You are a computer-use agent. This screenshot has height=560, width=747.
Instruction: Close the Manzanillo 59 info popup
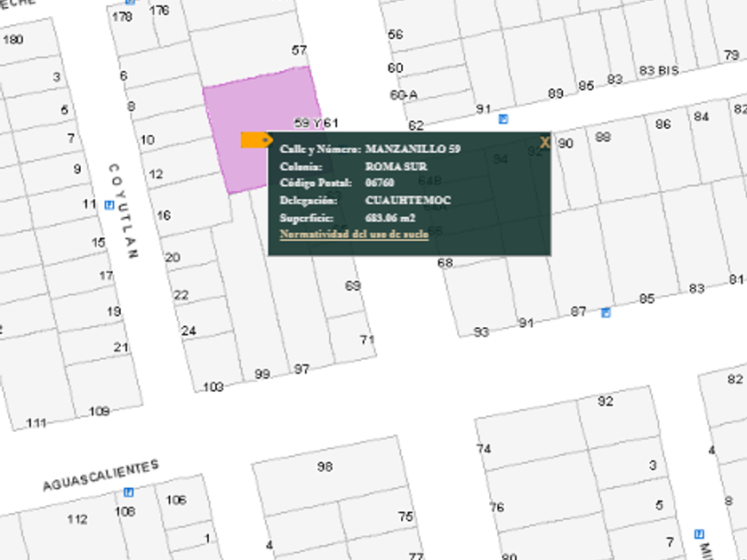(x=544, y=142)
